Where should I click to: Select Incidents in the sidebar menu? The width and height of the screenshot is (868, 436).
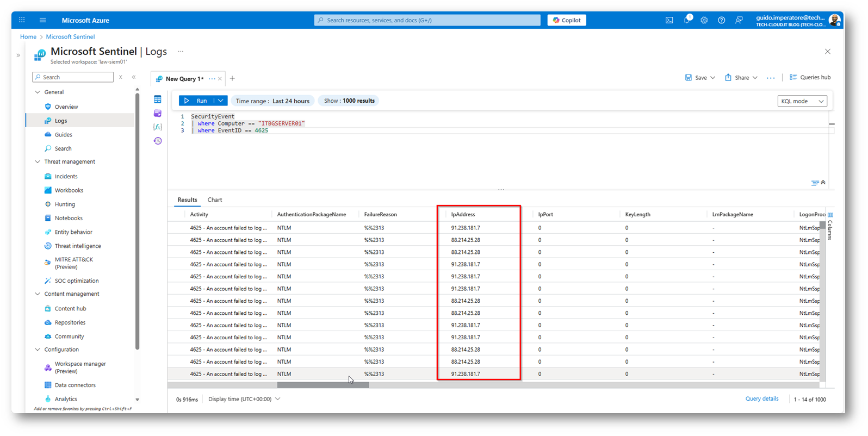coord(66,176)
